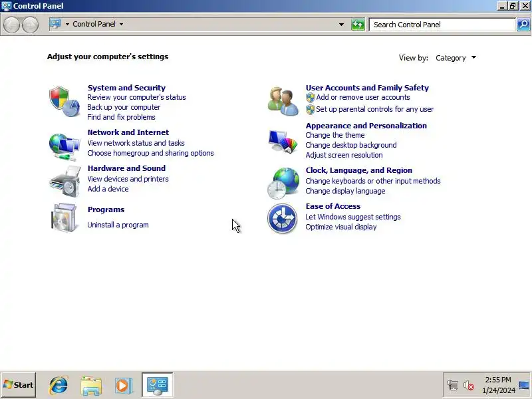The image size is (532, 399).
Task: Expand the arrow before Control Panel breadcrumb
Action: point(67,24)
